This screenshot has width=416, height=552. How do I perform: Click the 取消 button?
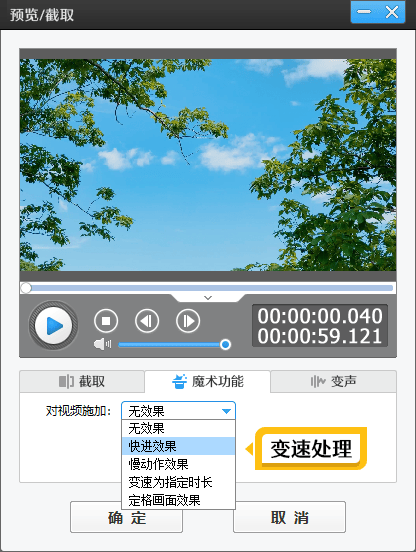(x=289, y=517)
